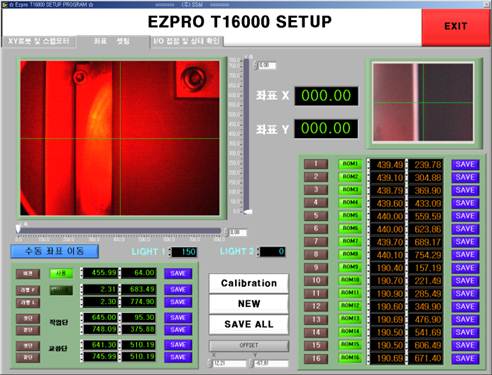The width and height of the screenshot is (492, 375).
Task: Click the red EXIT button
Action: [455, 26]
